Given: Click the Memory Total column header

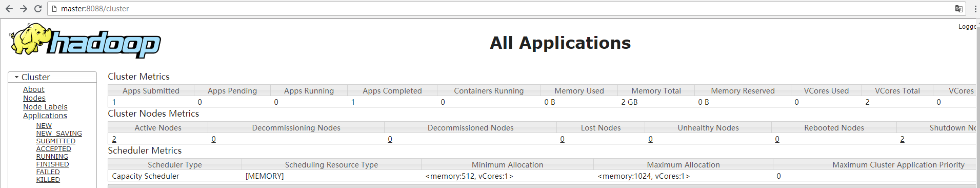Looking at the screenshot, I should pos(656,91).
